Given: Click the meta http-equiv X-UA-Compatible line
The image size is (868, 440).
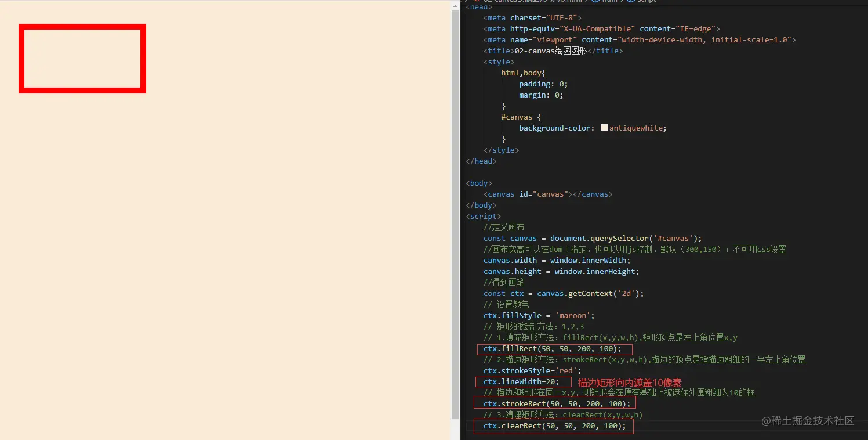Looking at the screenshot, I should point(602,28).
